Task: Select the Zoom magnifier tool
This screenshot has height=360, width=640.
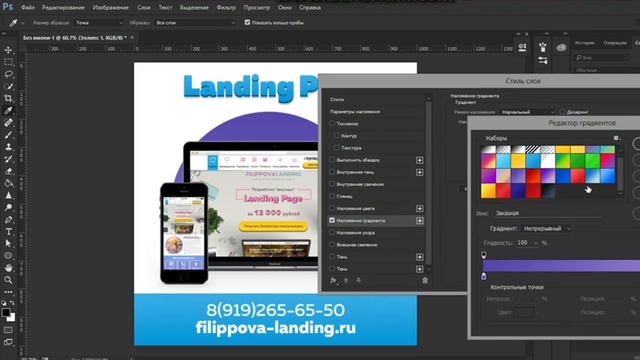Action: click(8, 280)
